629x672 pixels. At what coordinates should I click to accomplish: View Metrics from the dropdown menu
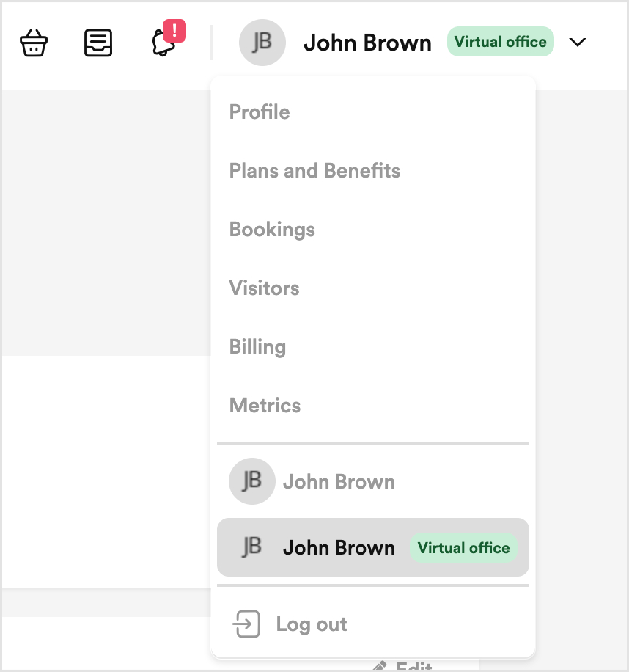[x=265, y=405]
